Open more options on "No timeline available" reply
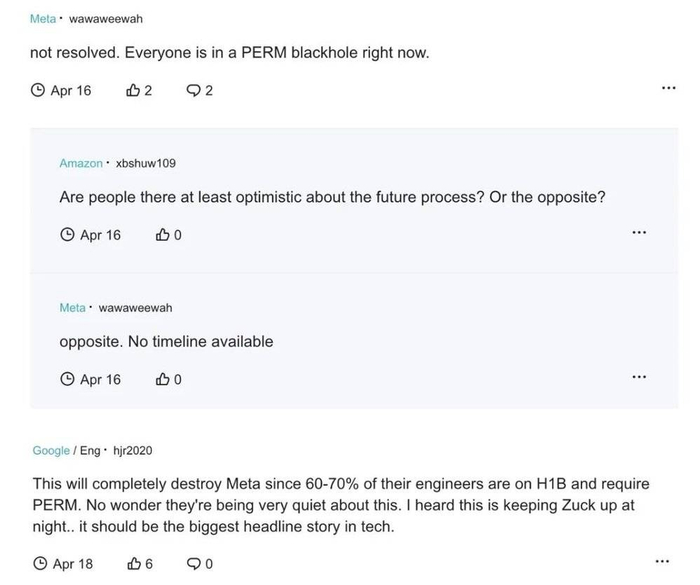700x585 pixels. click(x=639, y=377)
